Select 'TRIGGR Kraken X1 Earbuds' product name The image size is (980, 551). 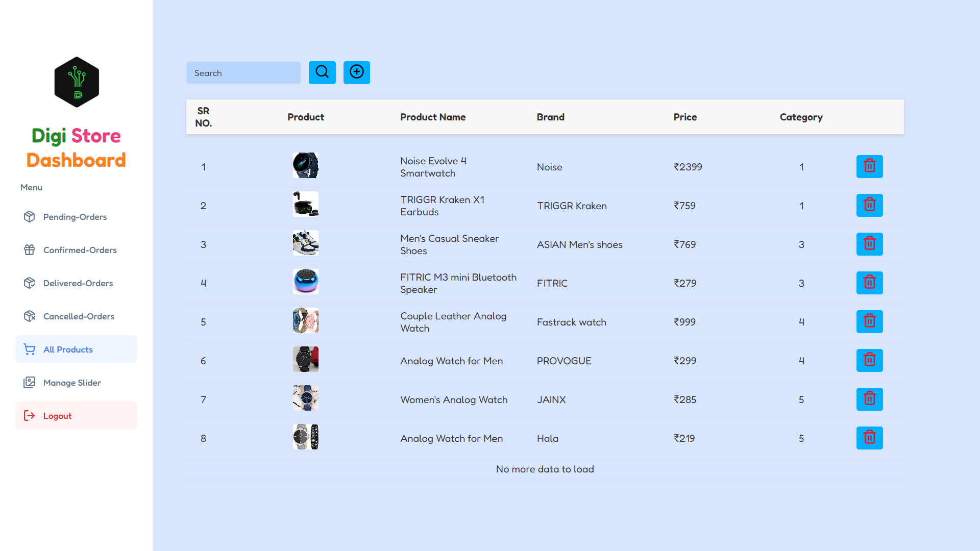tap(443, 206)
